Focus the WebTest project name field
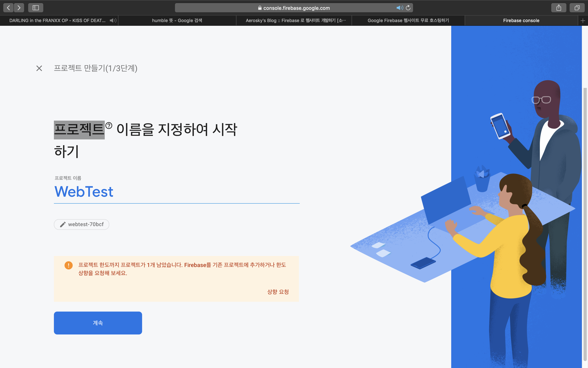Image resolution: width=588 pixels, height=368 pixels. click(177, 192)
